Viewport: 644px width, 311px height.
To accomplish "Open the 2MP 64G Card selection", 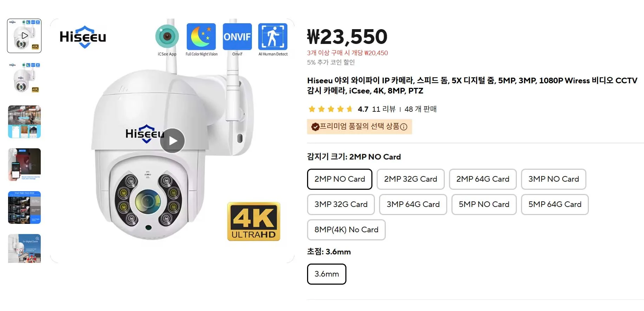I will (483, 179).
